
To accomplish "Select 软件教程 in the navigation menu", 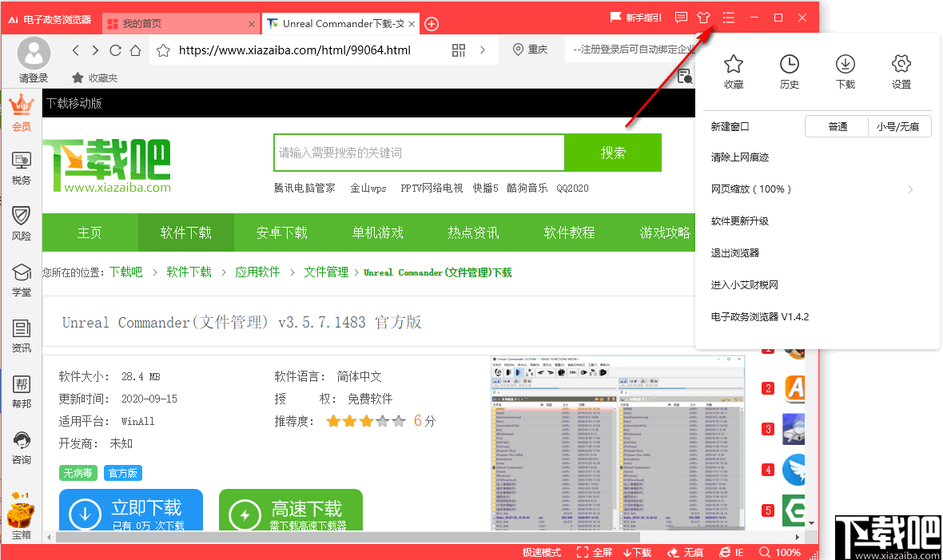I will pos(569,232).
